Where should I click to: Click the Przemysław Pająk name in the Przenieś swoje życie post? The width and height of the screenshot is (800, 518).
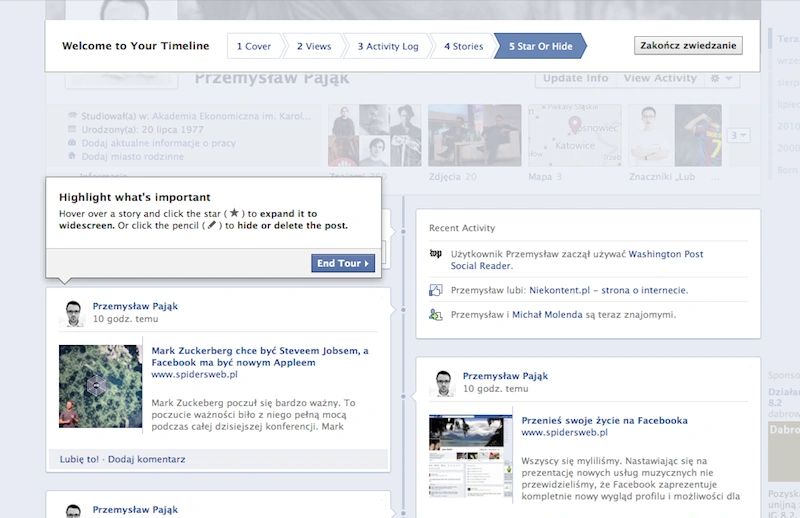pyautogui.click(x=505, y=376)
